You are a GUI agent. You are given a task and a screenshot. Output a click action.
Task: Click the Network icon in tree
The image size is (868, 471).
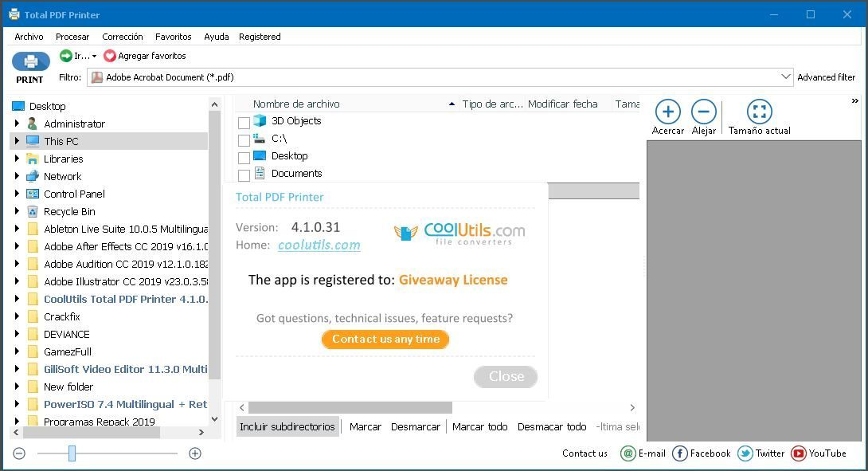click(x=33, y=176)
